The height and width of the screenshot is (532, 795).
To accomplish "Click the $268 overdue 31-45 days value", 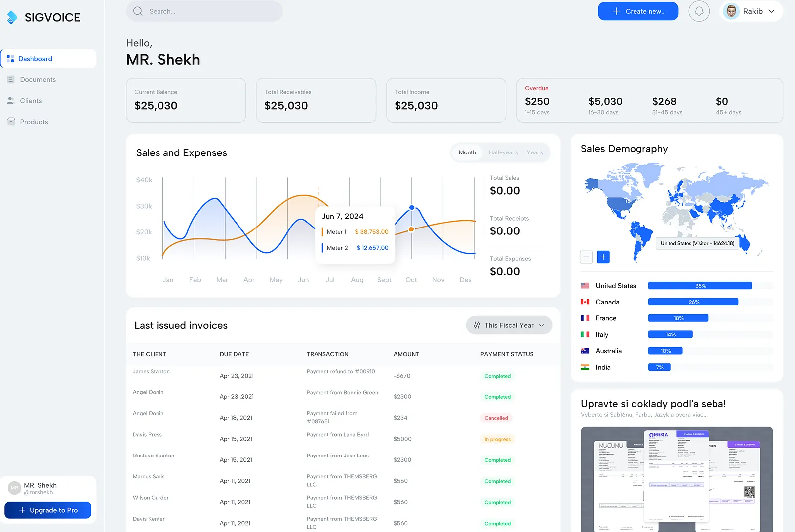I will [664, 101].
